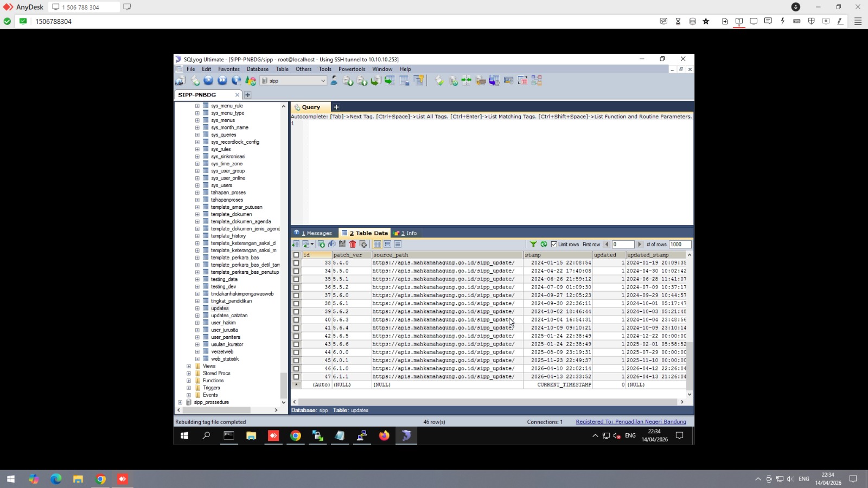Click the Execute Query play icon
The width and height of the screenshot is (868, 488).
pos(208,81)
